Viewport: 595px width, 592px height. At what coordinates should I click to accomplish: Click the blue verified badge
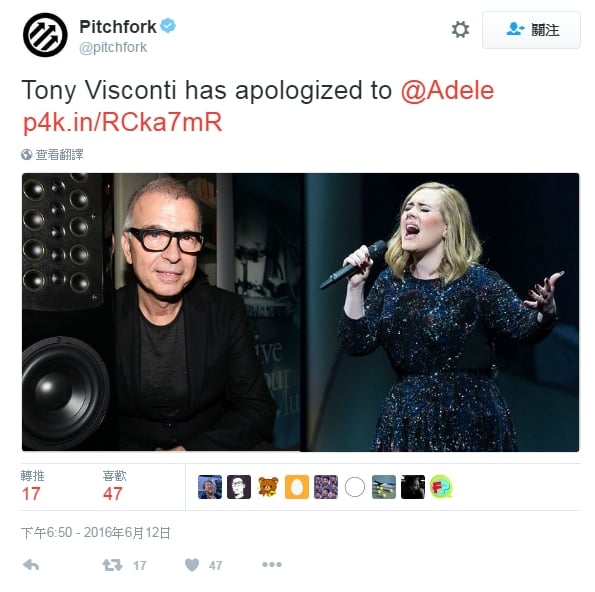168,26
